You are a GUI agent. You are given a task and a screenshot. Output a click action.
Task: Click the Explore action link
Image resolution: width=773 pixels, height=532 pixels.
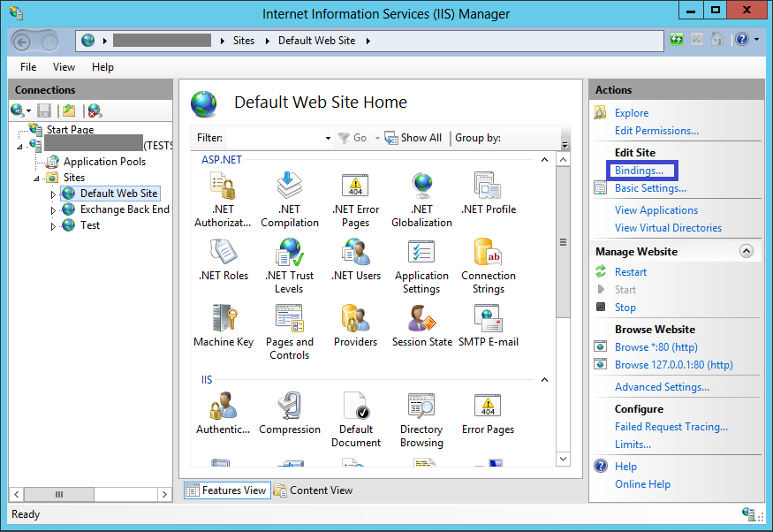point(632,113)
